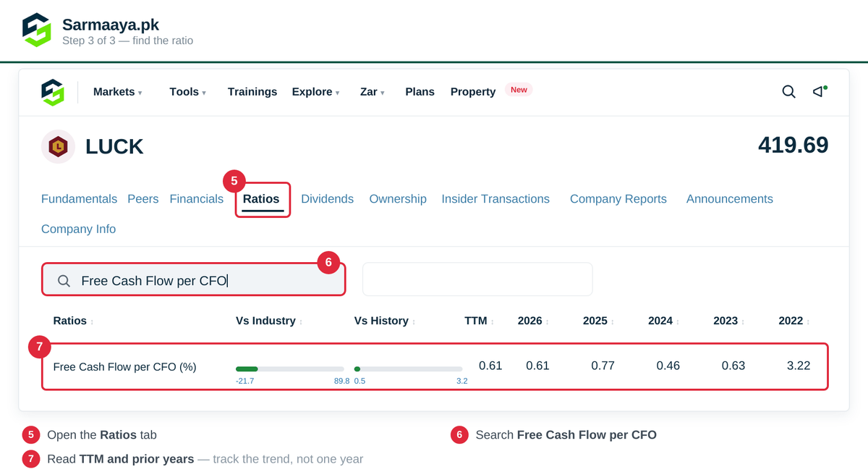Open the search magnifier icon in the navbar
Viewport: 868px width, 472px height.
click(x=788, y=92)
